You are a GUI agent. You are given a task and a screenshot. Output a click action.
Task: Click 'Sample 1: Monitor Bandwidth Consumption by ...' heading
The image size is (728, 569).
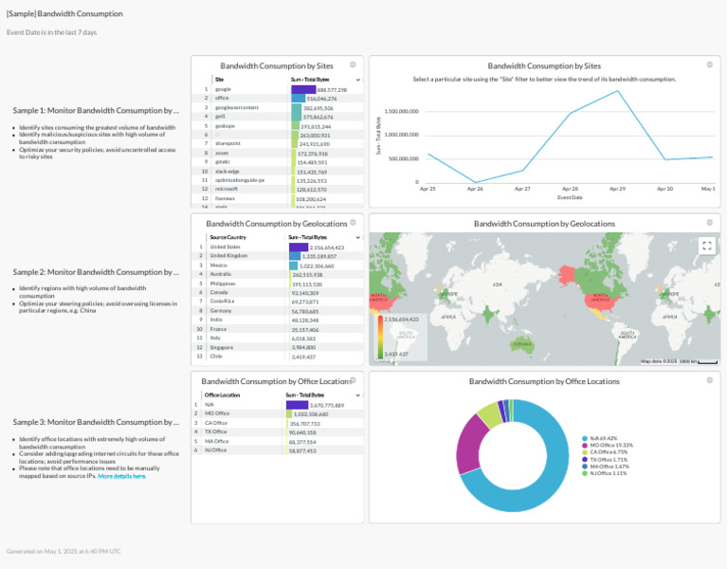(x=96, y=111)
